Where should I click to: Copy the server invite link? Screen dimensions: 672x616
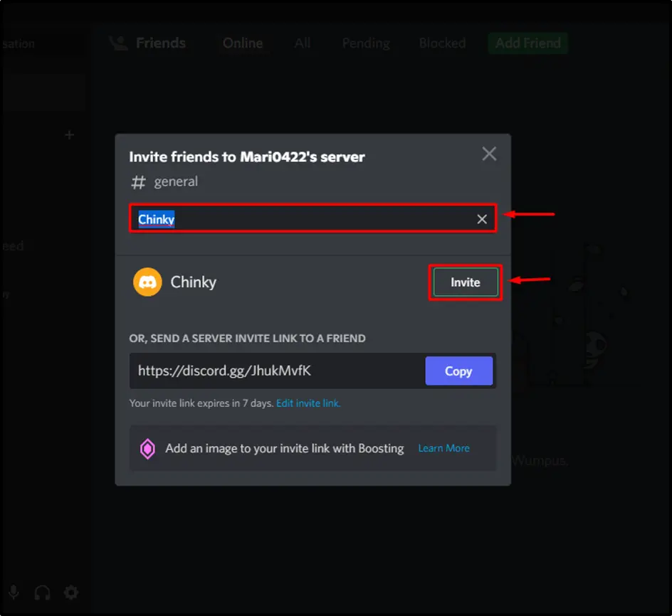(x=458, y=371)
